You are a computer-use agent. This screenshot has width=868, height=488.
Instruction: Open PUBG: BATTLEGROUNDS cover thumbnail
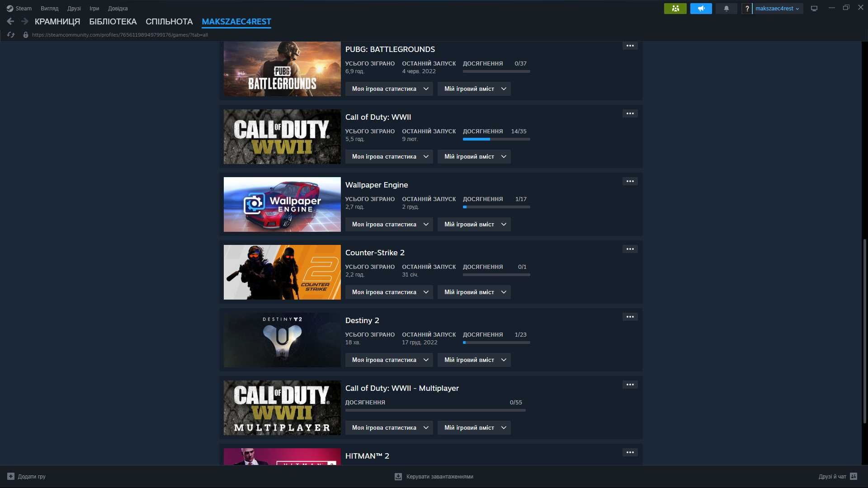click(x=282, y=69)
